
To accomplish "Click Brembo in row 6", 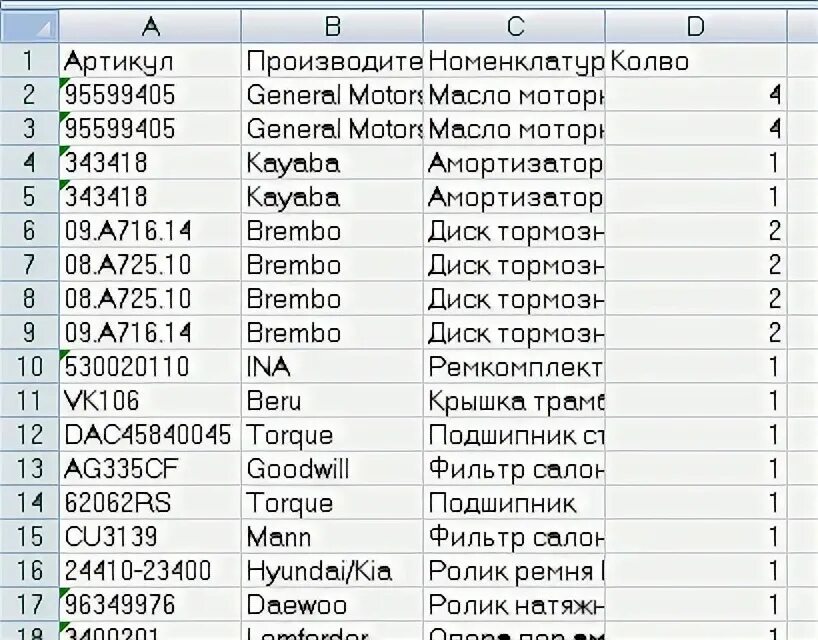I will (x=332, y=231).
